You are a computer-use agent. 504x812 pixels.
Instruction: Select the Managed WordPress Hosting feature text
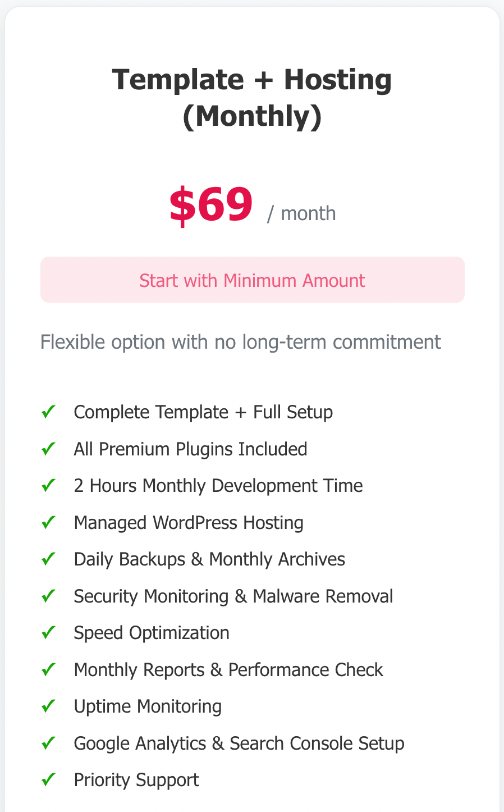(189, 523)
